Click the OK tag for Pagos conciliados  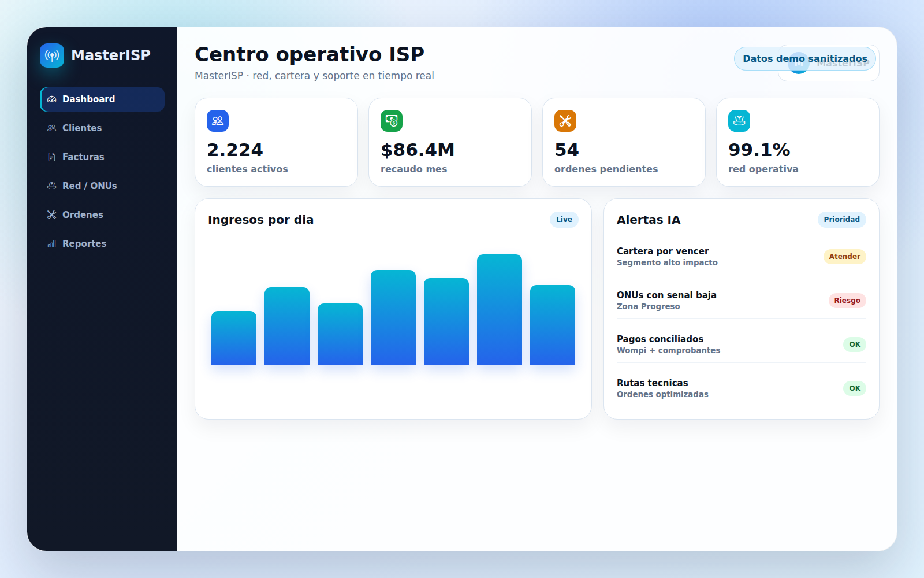[855, 344]
